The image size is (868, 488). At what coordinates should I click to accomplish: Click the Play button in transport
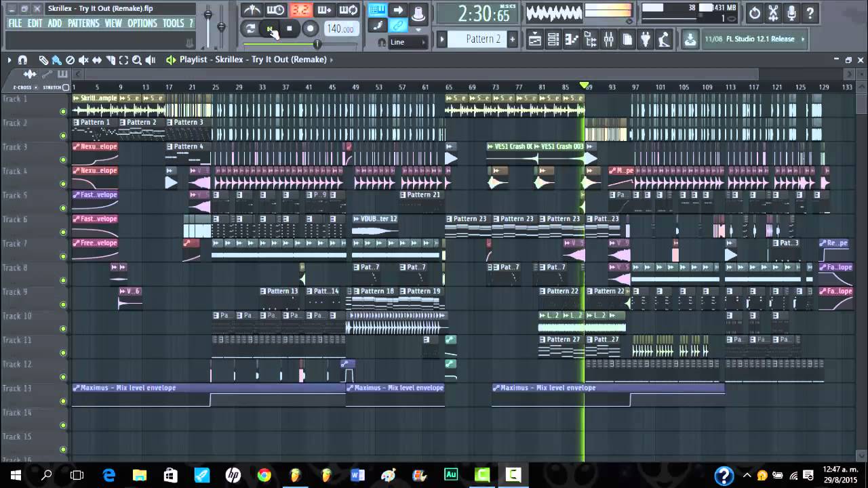point(270,28)
